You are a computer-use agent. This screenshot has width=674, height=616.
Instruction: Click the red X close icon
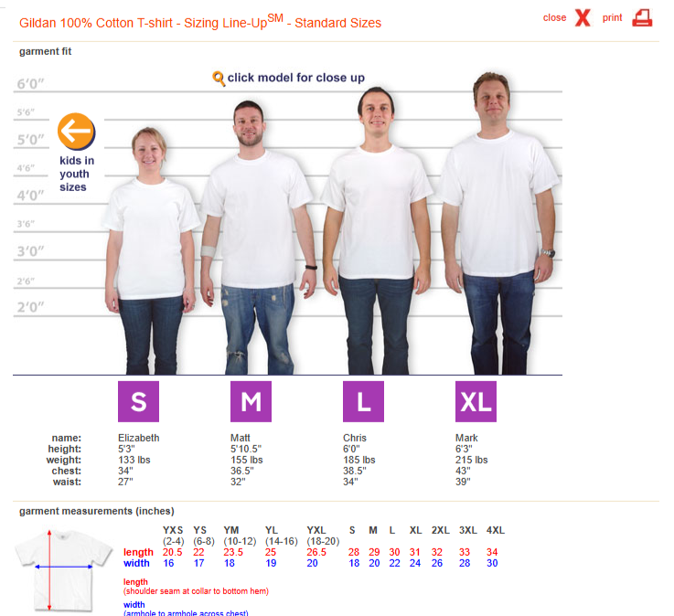pos(583,17)
